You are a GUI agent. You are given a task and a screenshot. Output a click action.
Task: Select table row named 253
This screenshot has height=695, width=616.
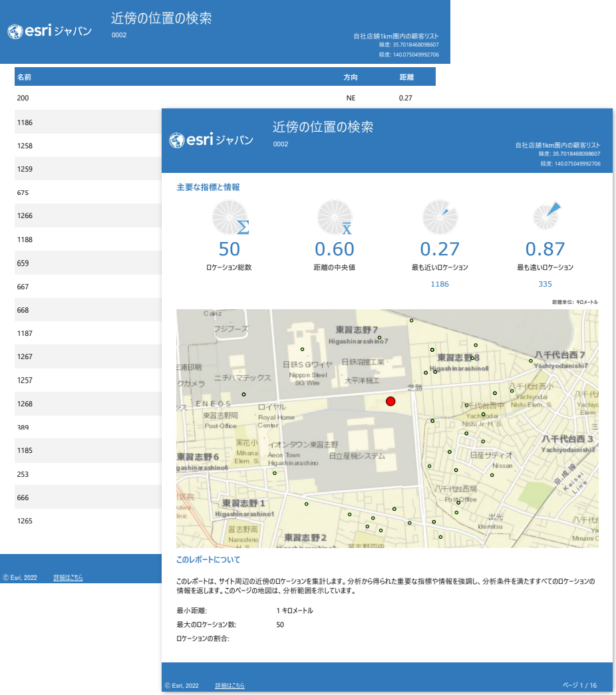pos(88,474)
